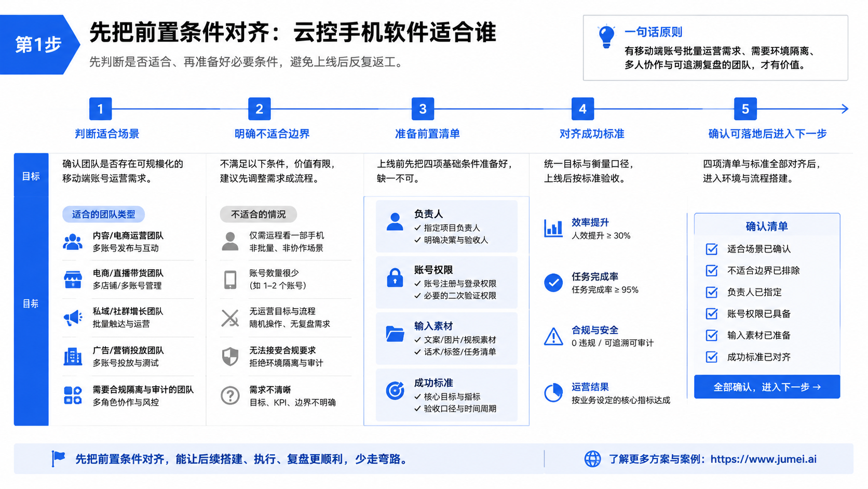Screen dimensions: 868x489
Task: Toggle the 适合场景已确认 checkbox
Action: pos(712,249)
